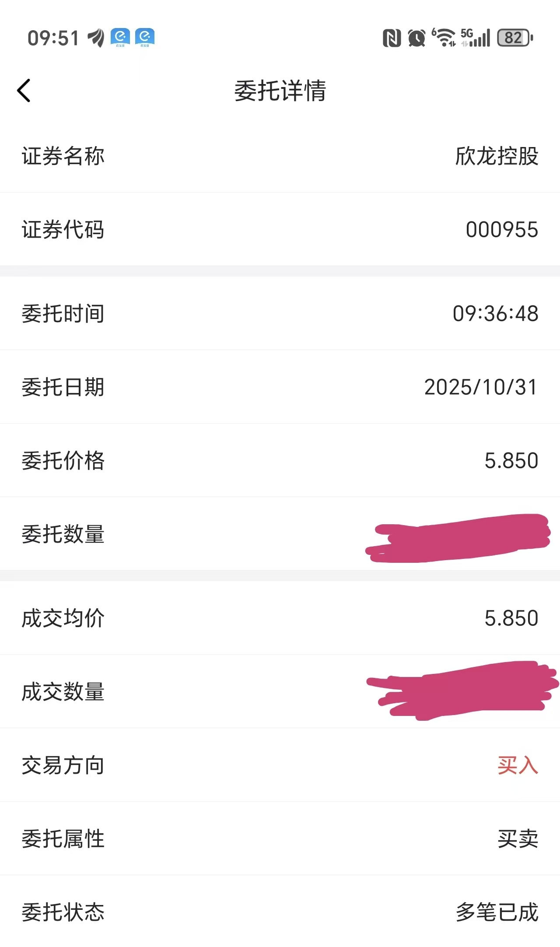Select the 委托详情 page title
560x947 pixels.
(280, 91)
